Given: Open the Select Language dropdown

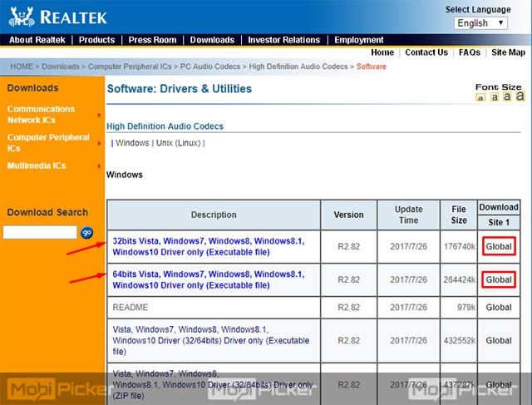Looking at the screenshot, I should tap(481, 23).
